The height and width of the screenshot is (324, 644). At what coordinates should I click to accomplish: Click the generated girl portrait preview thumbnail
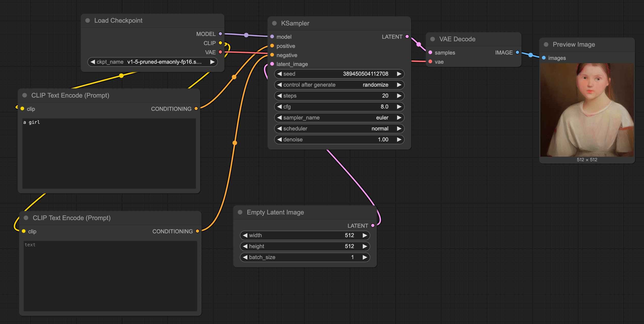[x=587, y=110]
